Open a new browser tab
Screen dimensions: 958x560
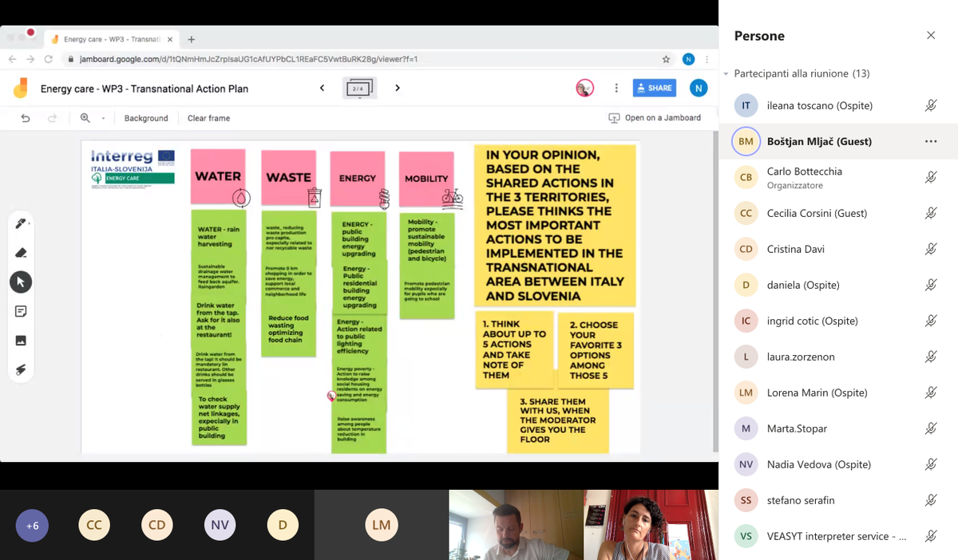(x=192, y=39)
